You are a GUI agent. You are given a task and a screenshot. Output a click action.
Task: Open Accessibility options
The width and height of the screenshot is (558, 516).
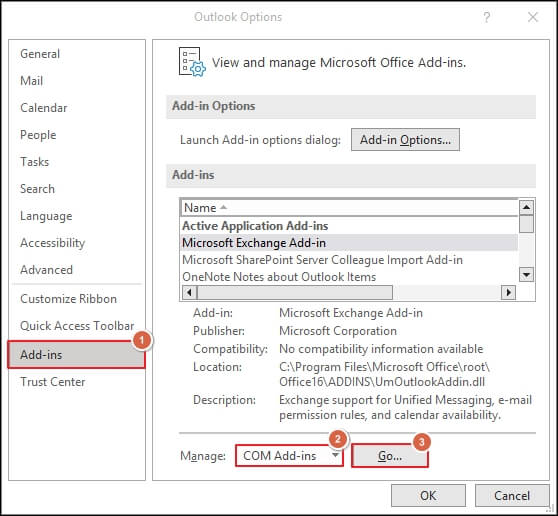pos(52,243)
